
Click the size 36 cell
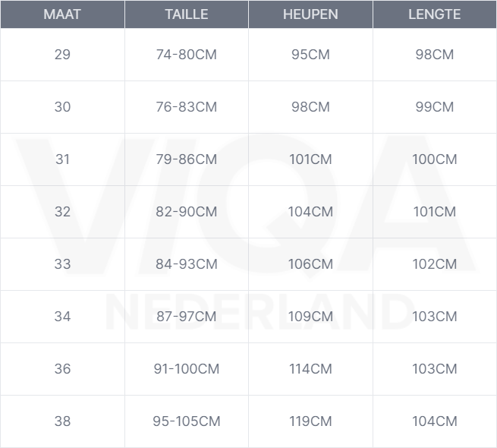click(x=62, y=369)
